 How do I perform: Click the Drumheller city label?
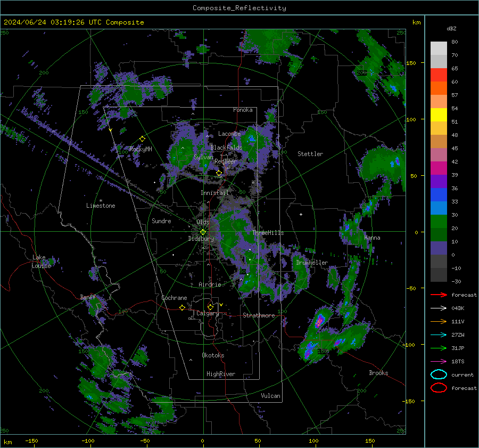tap(312, 263)
